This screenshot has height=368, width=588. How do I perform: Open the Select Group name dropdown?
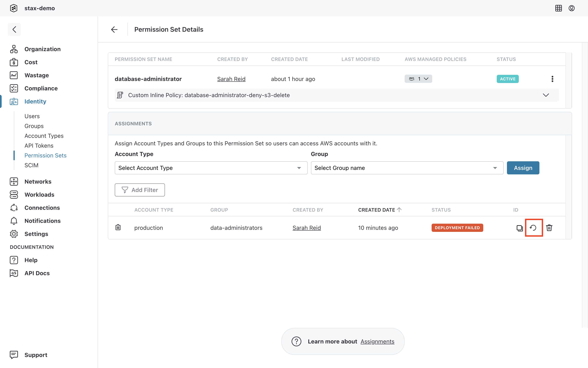(407, 168)
